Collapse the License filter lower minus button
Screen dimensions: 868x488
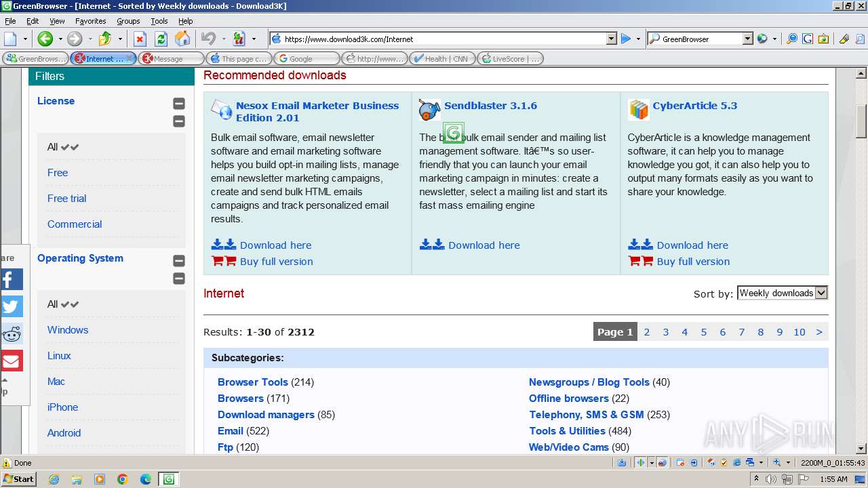click(179, 121)
